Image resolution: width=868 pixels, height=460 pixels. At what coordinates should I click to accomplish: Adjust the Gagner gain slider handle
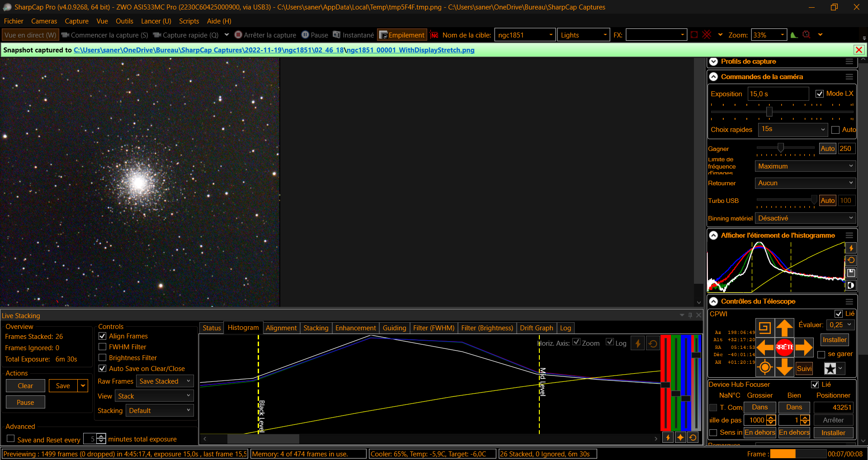(x=780, y=148)
